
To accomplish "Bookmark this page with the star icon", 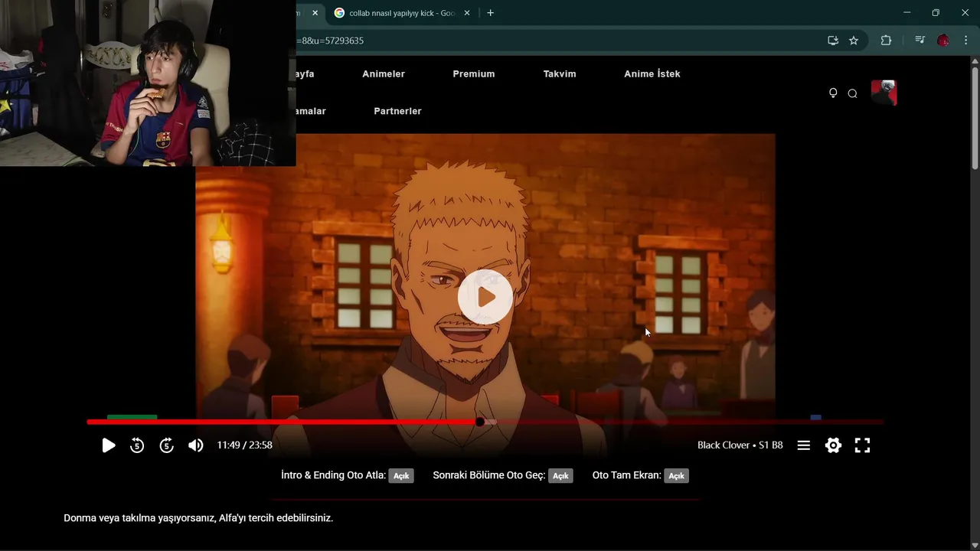I will click(854, 41).
